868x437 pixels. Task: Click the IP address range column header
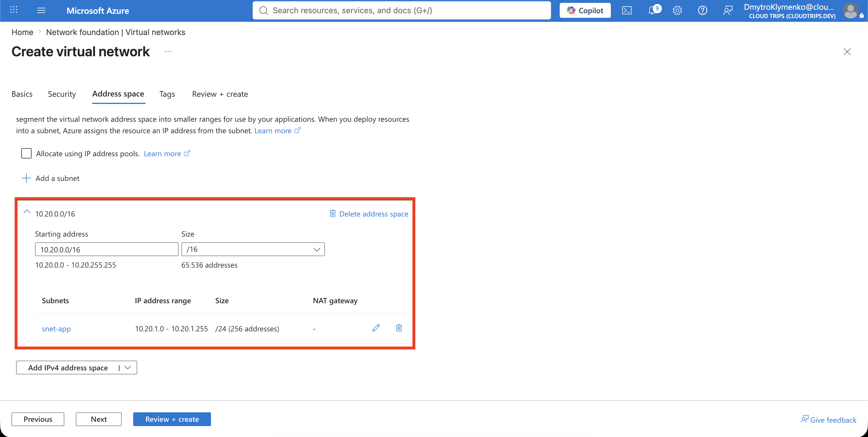pos(163,301)
